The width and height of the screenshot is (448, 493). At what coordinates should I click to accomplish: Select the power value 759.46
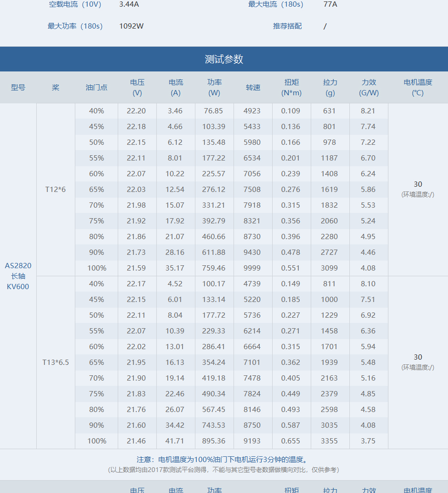214,268
